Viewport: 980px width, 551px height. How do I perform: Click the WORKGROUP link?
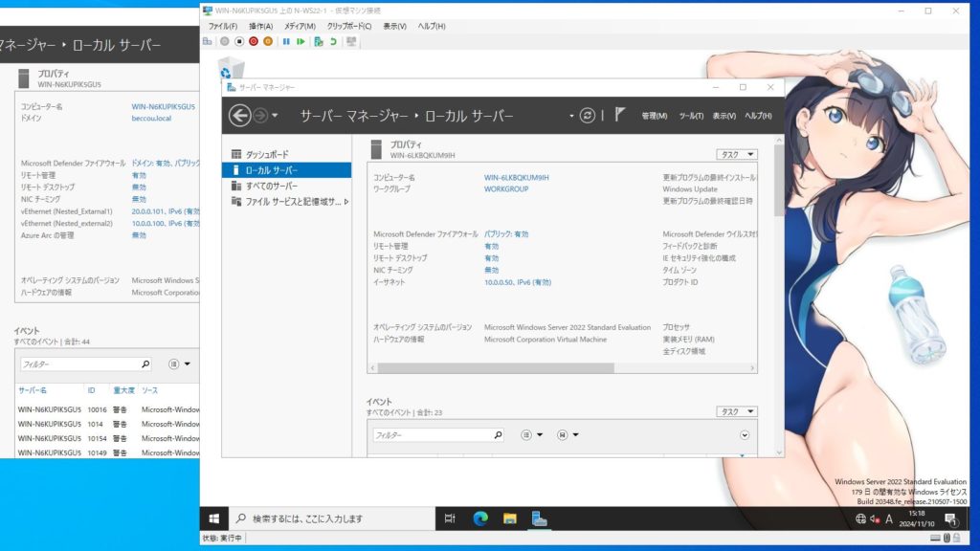[506, 189]
